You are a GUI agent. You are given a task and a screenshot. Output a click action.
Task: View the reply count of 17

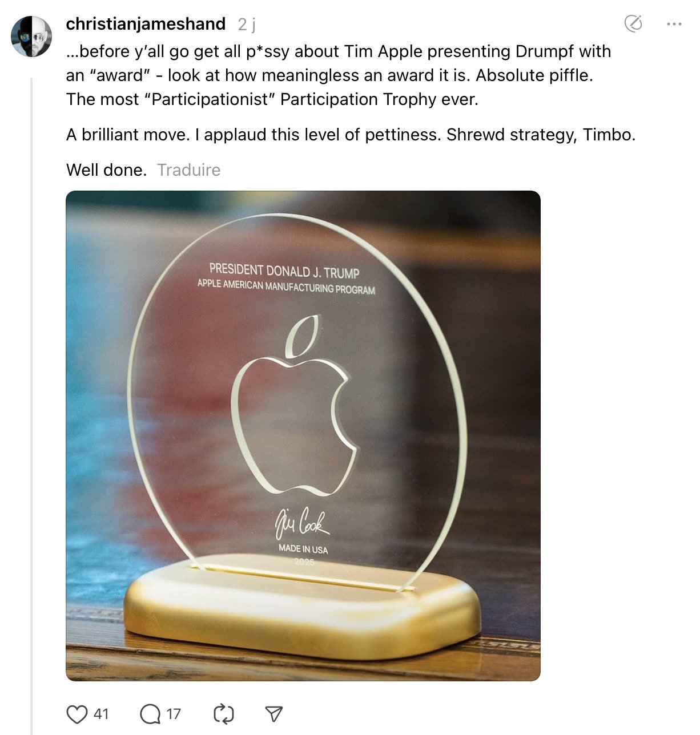[x=174, y=714]
